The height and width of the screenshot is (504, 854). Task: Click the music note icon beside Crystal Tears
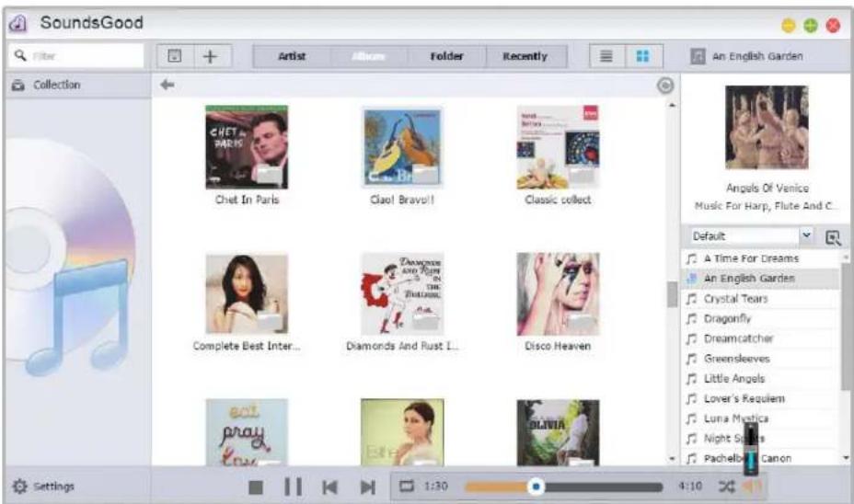click(691, 299)
